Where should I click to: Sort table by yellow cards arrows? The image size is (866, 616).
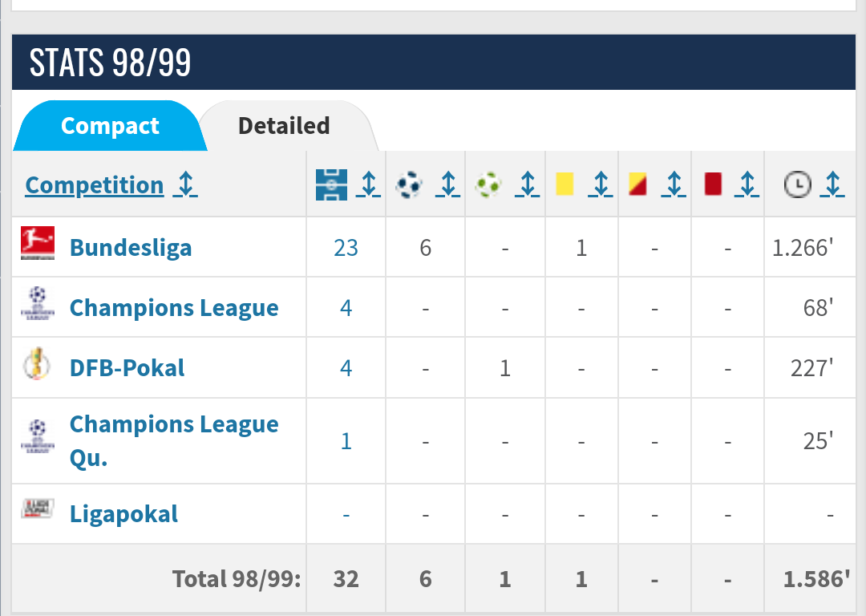click(x=601, y=184)
